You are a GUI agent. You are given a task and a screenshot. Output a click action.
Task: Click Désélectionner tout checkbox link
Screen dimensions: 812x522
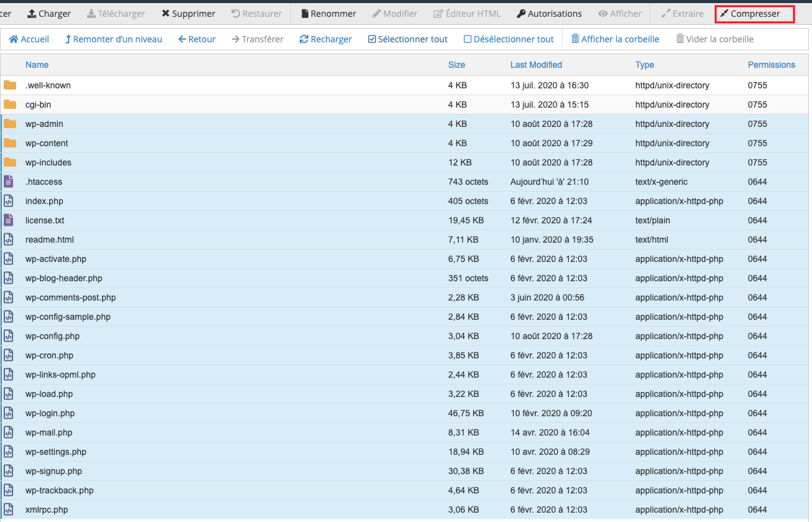(509, 39)
